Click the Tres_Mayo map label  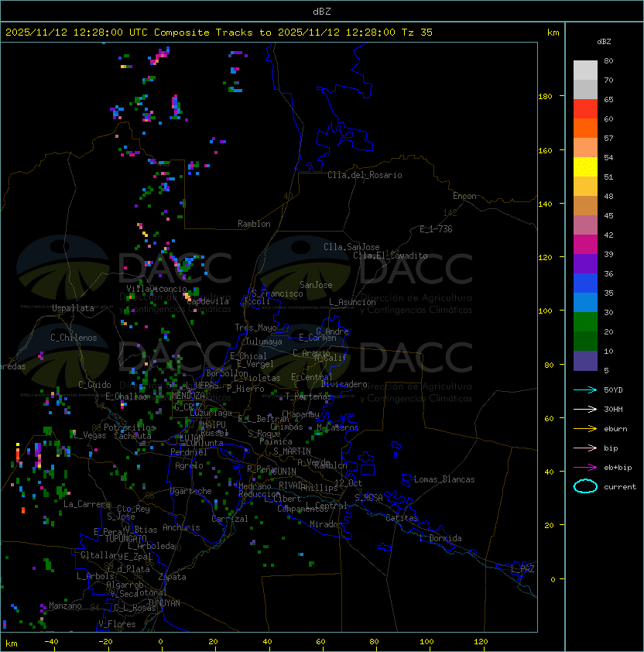pyautogui.click(x=255, y=328)
